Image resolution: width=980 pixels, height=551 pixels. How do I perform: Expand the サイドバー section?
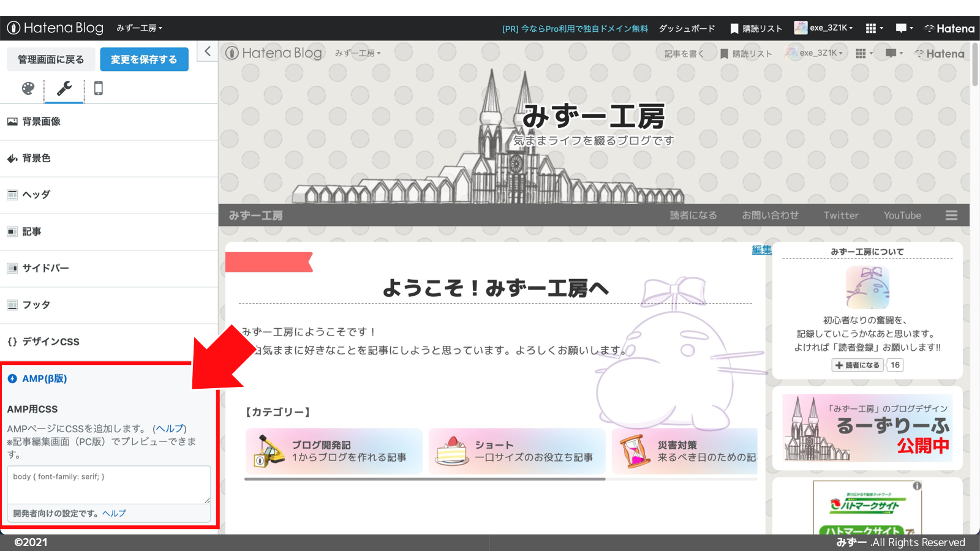click(x=109, y=268)
